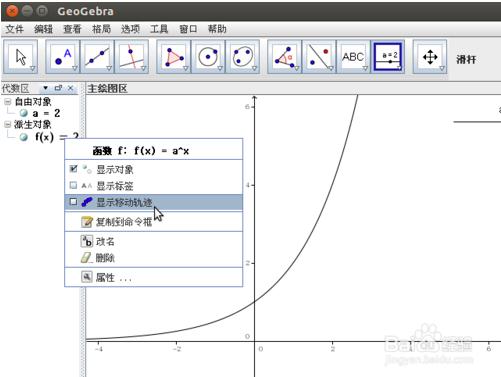Select the Line through two points tool
The width and height of the screenshot is (501, 377).
97,57
